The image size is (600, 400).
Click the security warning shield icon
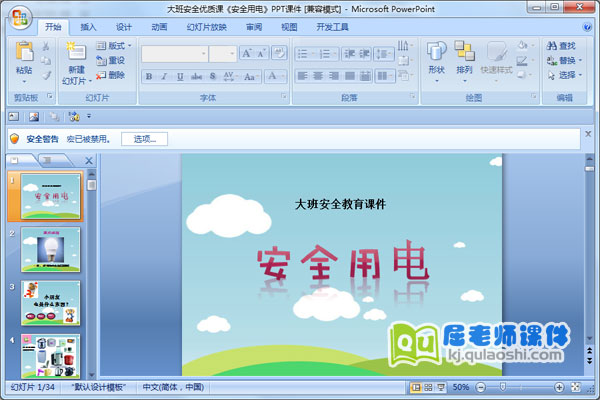[x=15, y=139]
